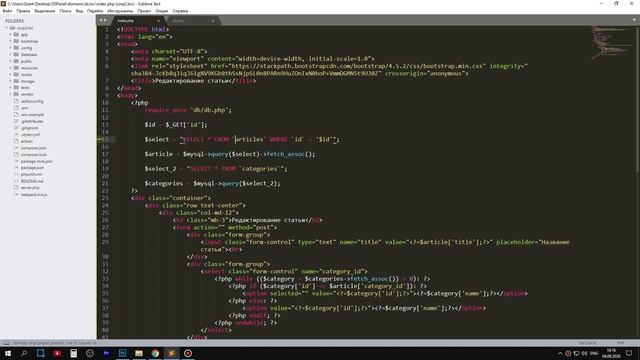This screenshot has height=360, width=640.
Task: Open the .env.example file
Action: tap(32, 115)
